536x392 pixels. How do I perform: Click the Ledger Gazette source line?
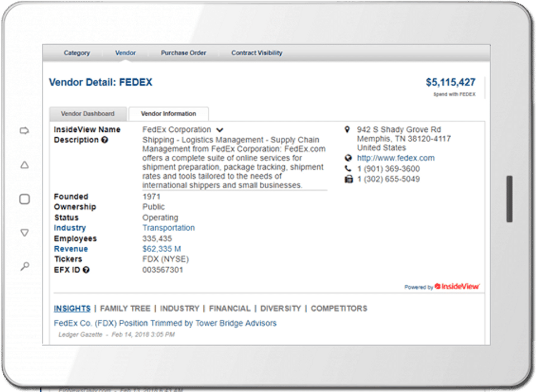tap(117, 334)
